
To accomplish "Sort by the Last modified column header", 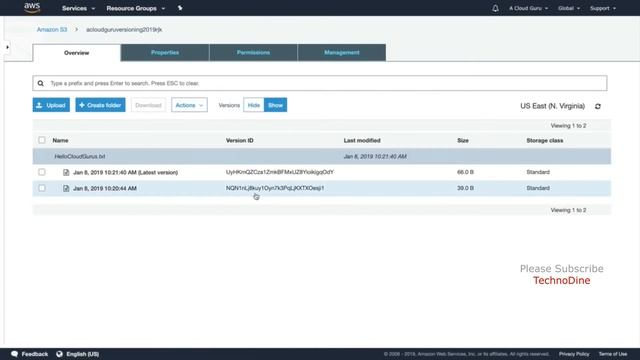I will [x=362, y=140].
